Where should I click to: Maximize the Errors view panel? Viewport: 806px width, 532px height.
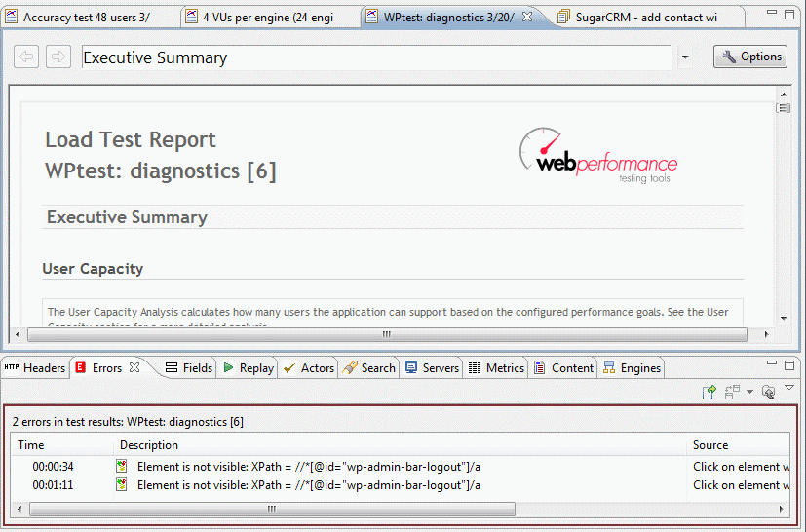pos(789,365)
